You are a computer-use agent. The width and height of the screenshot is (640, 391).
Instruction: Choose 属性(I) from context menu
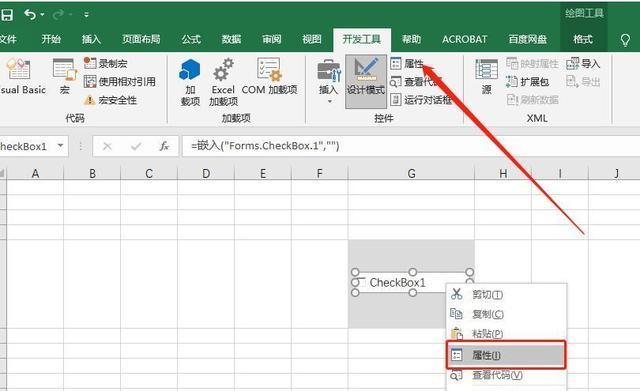coord(506,355)
